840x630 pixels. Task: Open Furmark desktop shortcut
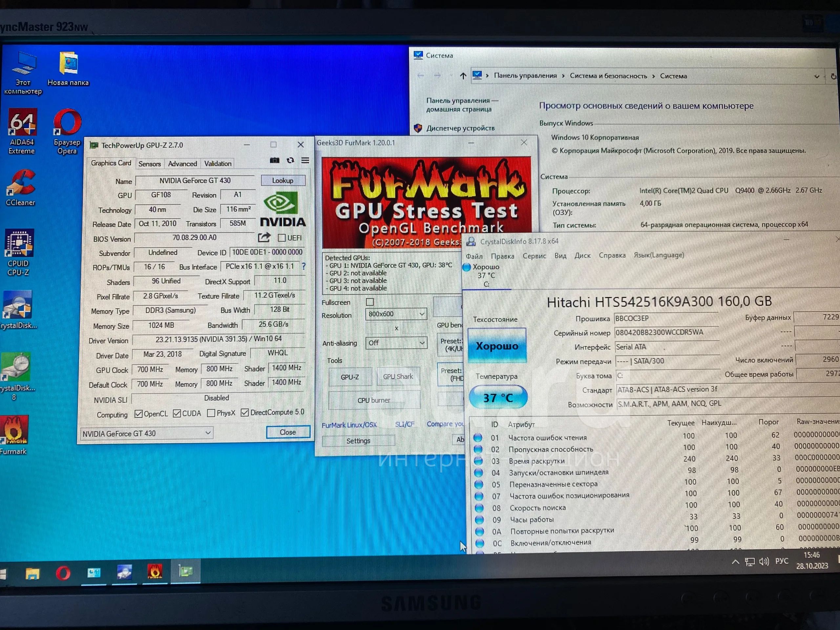14,435
